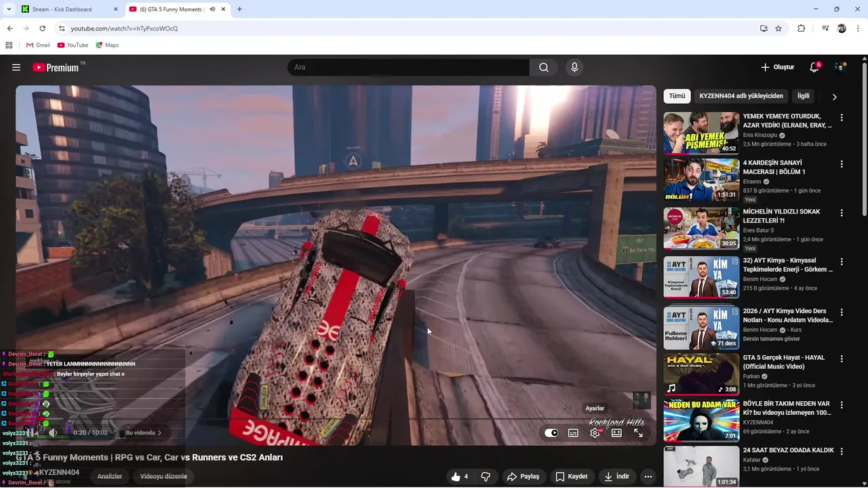Open options for 32) AYT Kimya video
The width and height of the screenshot is (868, 488).
(842, 262)
